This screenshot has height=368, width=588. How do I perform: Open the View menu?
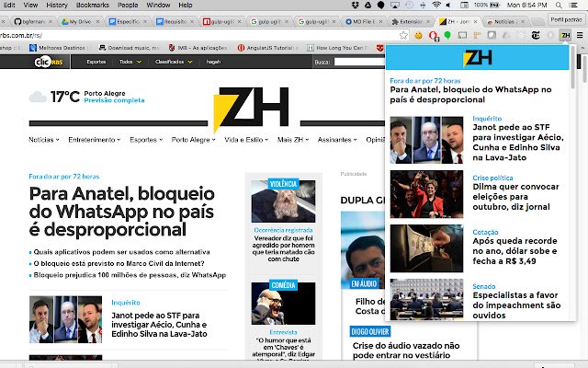(30, 5)
